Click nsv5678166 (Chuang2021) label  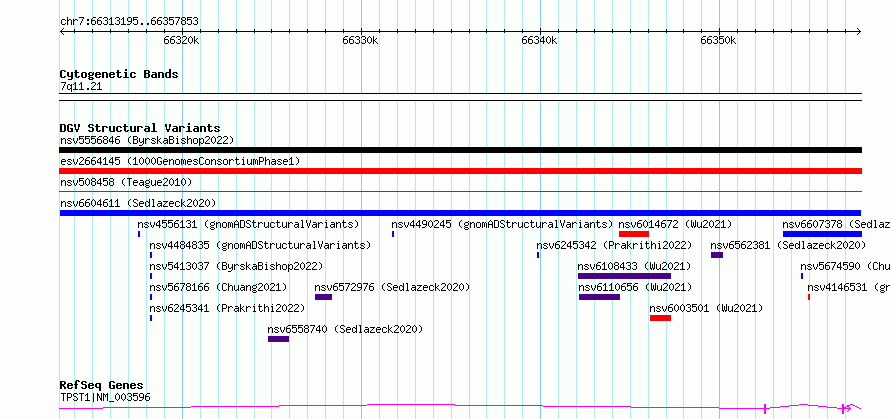coord(219,287)
